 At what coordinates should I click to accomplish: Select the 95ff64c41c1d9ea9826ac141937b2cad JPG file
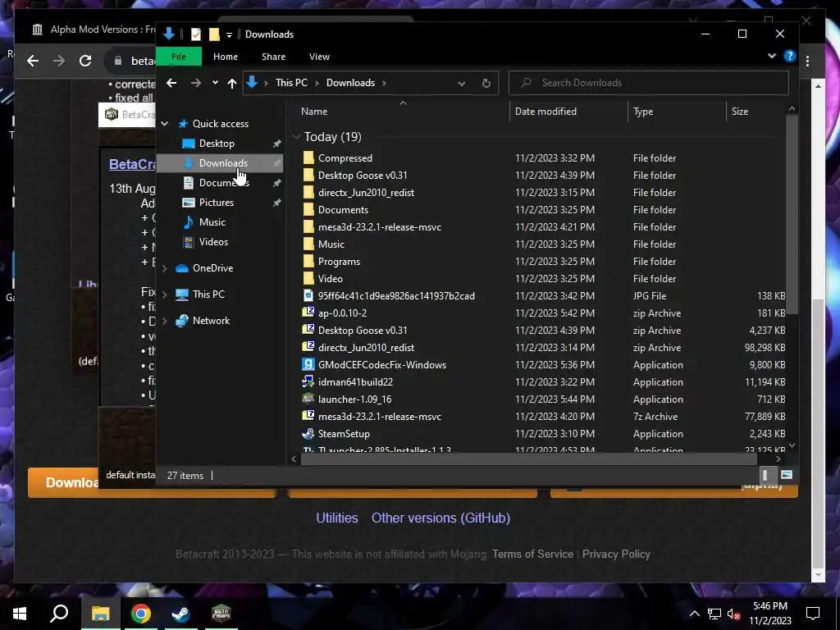[x=396, y=295]
